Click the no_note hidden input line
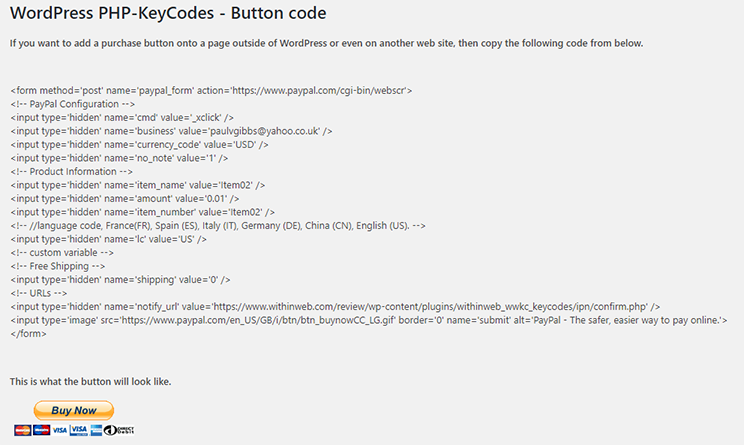The image size is (744, 445). (120, 157)
